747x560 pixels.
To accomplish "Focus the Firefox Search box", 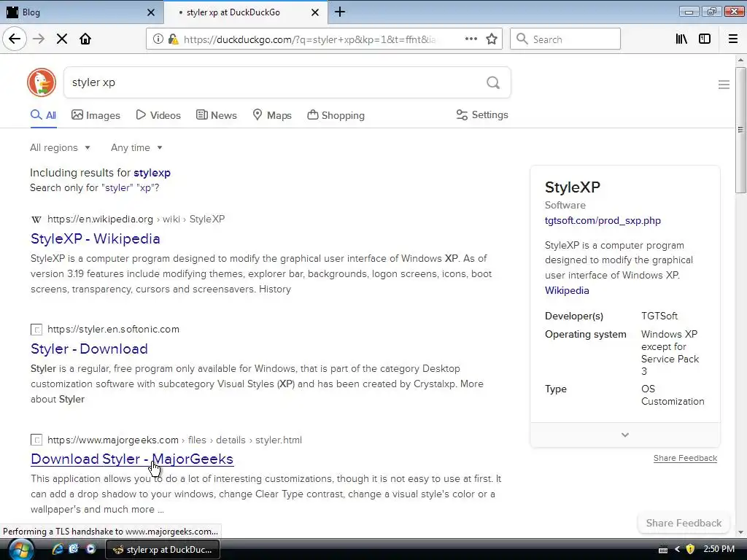I will [565, 39].
